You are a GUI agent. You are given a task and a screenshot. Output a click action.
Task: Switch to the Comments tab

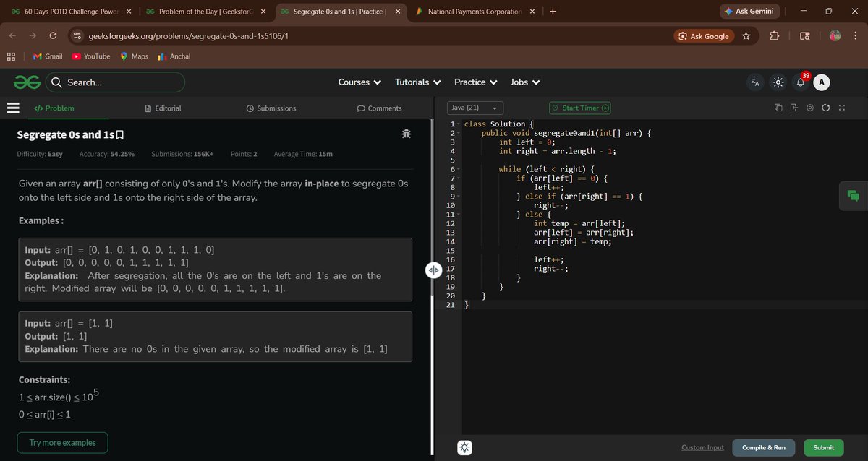pos(379,108)
